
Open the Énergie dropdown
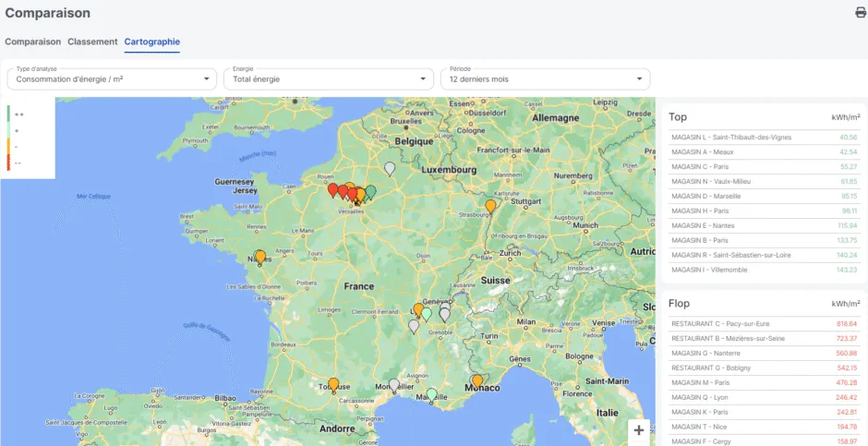point(328,79)
